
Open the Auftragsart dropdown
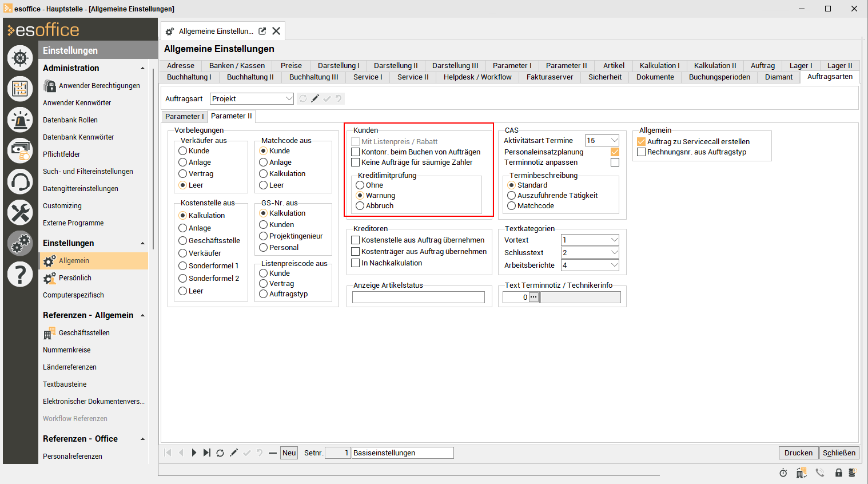point(289,99)
